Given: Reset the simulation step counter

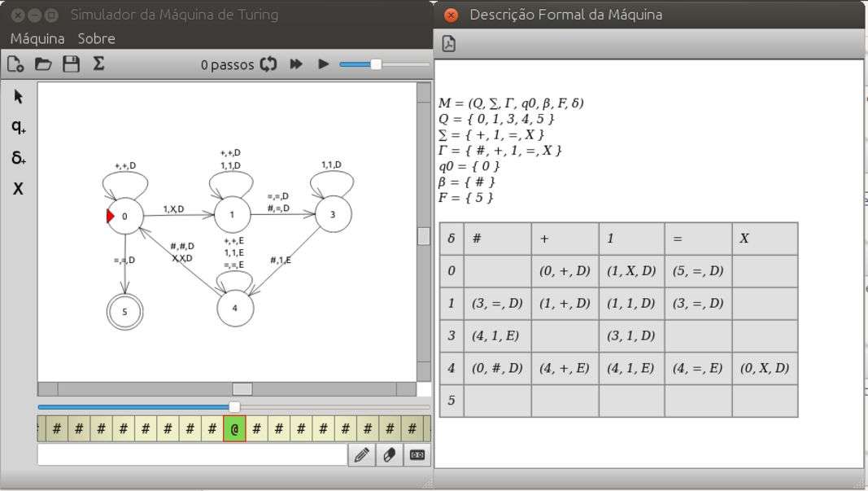Looking at the screenshot, I should 268,64.
